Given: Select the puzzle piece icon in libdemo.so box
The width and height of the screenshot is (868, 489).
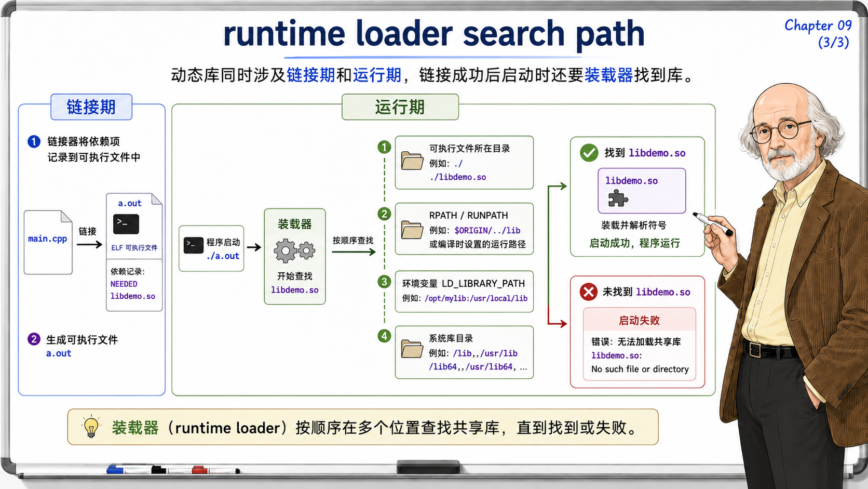Looking at the screenshot, I should point(618,198).
